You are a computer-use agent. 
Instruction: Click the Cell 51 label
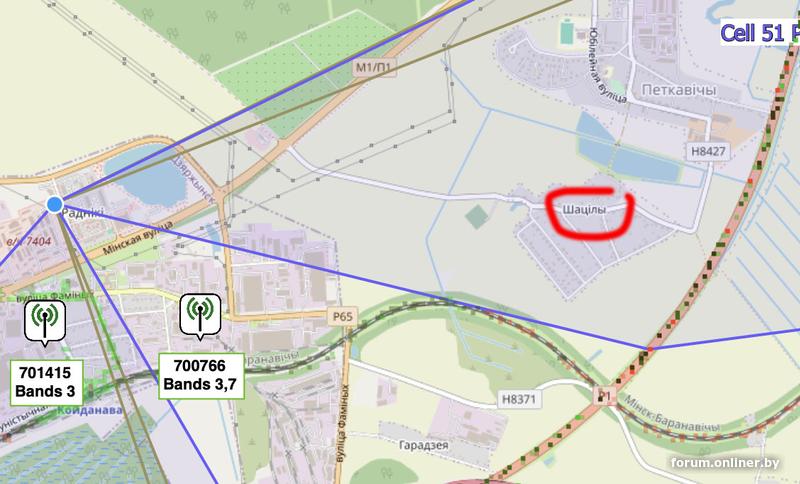tap(760, 33)
